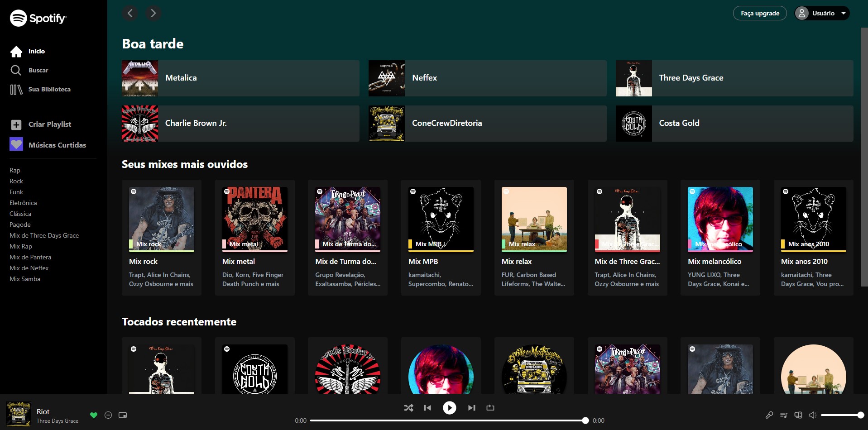This screenshot has height=430, width=868.
Task: Click the Spotify logo
Action: pos(38,18)
